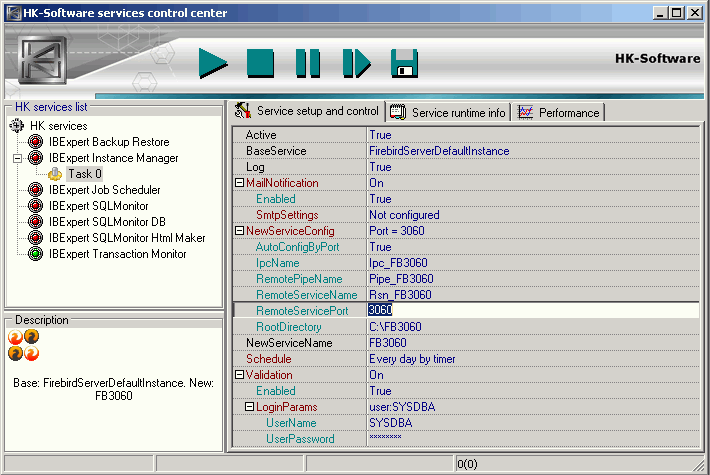Click RemotePipeName value Pipe_FB3060
This screenshot has height=475, width=710.
(x=401, y=279)
